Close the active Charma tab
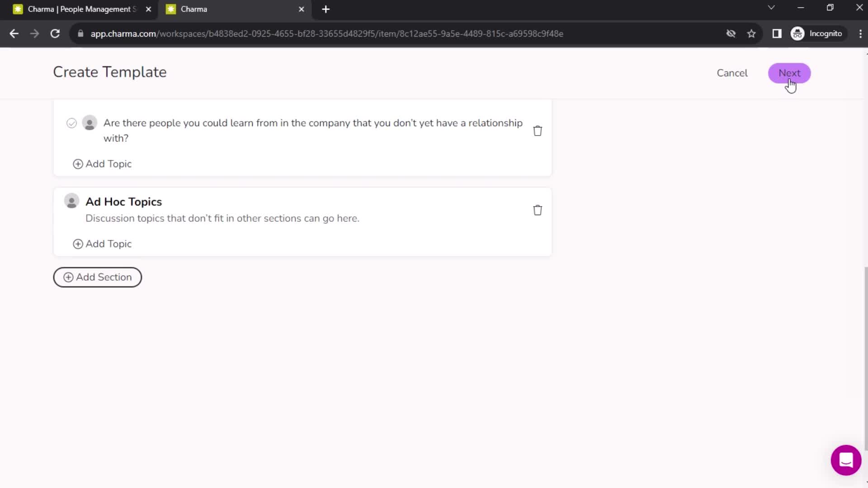This screenshot has height=488, width=868. click(302, 9)
